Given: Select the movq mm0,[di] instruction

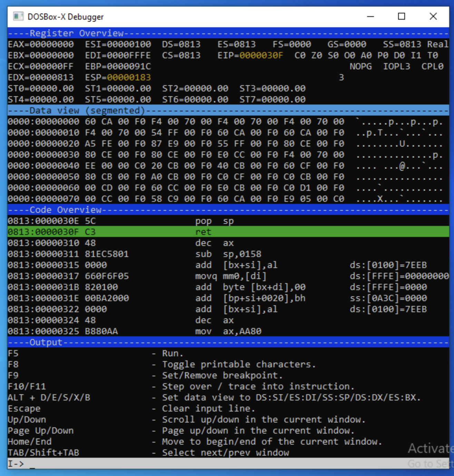Looking at the screenshot, I should (x=228, y=276).
